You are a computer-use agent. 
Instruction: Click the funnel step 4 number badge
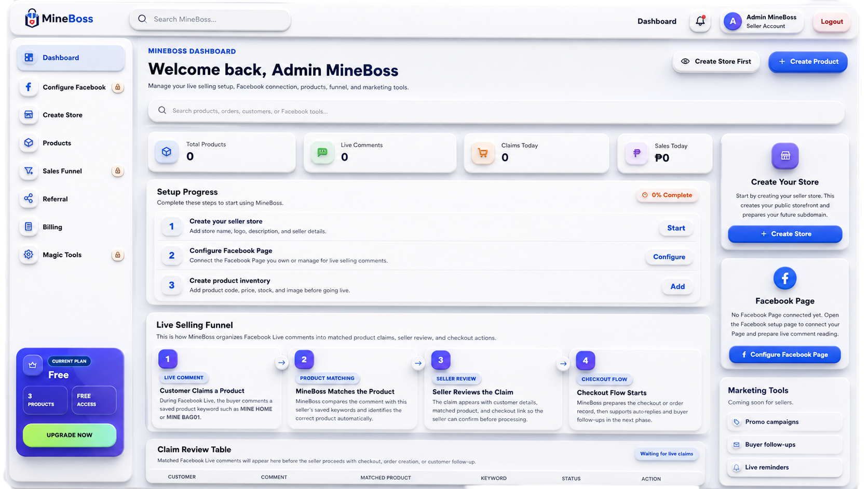point(586,360)
